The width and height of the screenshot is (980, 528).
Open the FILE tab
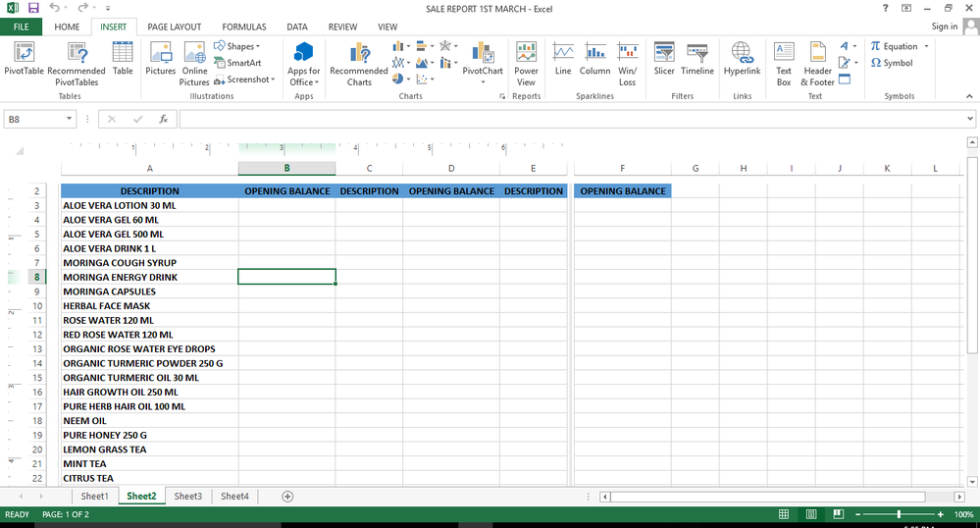(22, 26)
